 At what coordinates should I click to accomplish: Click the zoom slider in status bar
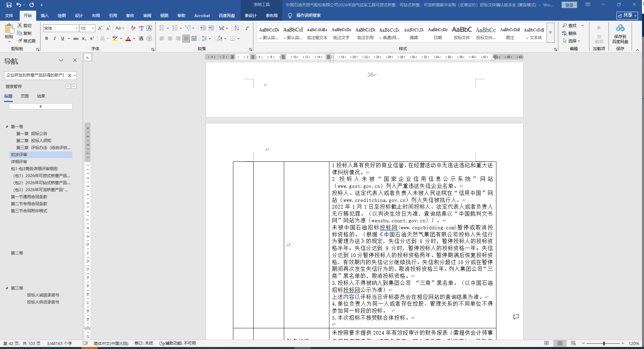click(x=604, y=343)
